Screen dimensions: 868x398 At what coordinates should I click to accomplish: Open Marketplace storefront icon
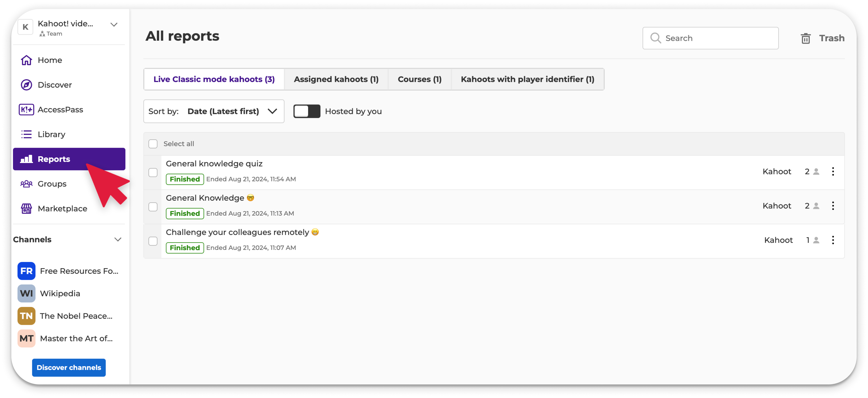point(26,209)
